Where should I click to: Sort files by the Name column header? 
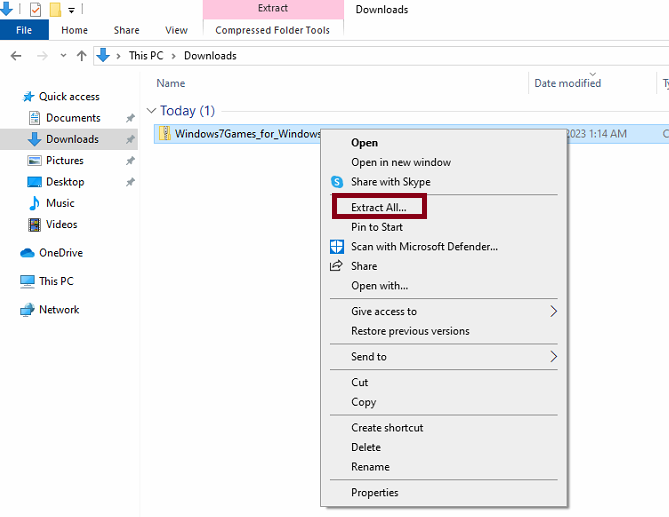(x=171, y=83)
